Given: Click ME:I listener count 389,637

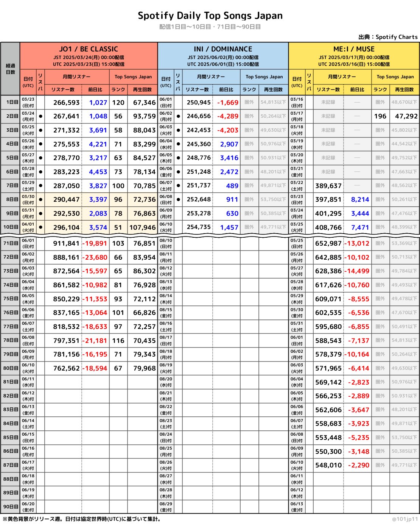Looking at the screenshot, I should [x=328, y=186].
